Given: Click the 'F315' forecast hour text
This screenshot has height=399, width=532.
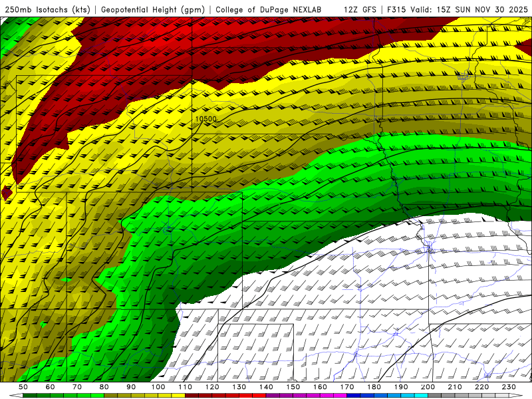Looking at the screenshot, I should (397, 10).
